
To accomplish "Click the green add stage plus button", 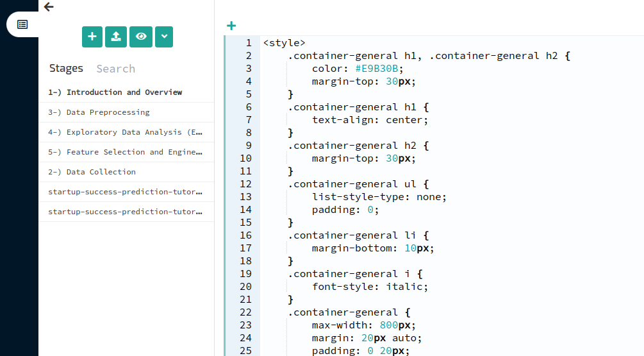I will click(x=92, y=37).
